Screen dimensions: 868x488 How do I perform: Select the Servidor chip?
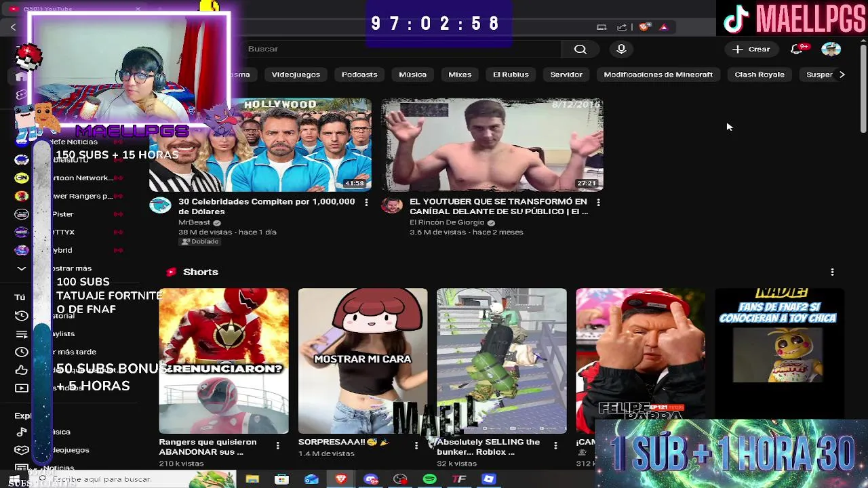tap(566, 75)
